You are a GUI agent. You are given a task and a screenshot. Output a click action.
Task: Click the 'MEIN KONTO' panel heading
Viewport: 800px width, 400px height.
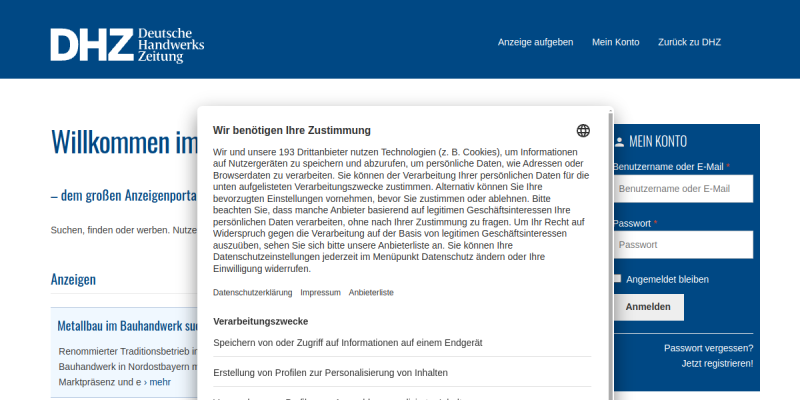click(x=658, y=142)
